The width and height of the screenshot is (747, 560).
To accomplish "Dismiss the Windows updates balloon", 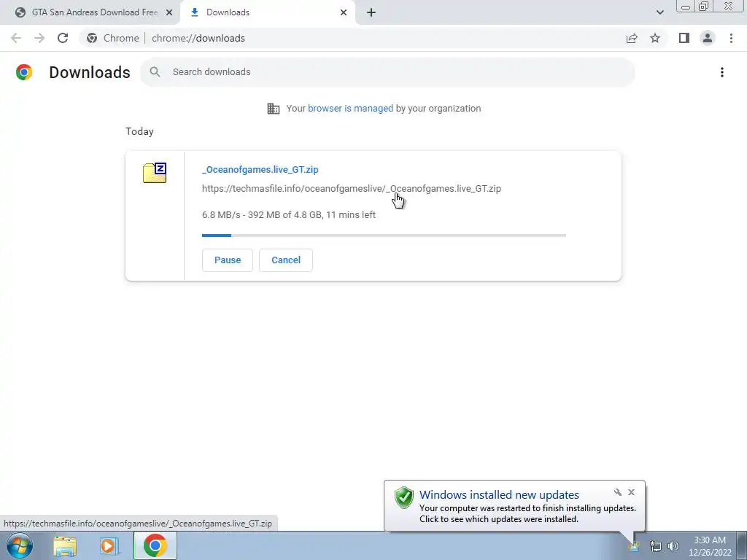I will coord(631,492).
